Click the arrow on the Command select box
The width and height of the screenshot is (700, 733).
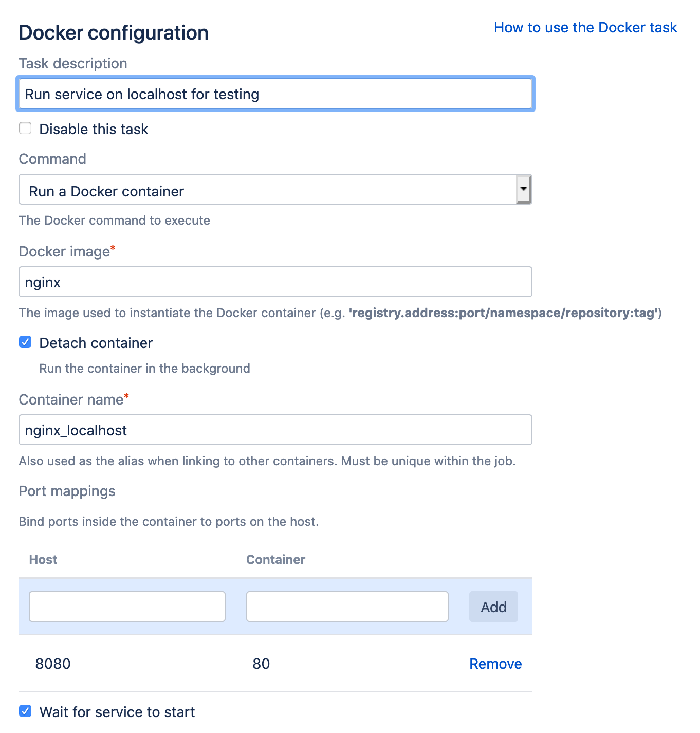[523, 189]
